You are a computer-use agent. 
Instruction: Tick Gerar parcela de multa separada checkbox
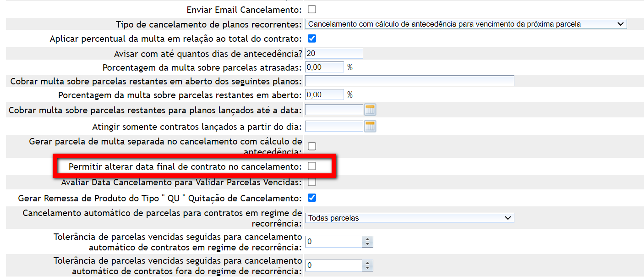pyautogui.click(x=312, y=146)
